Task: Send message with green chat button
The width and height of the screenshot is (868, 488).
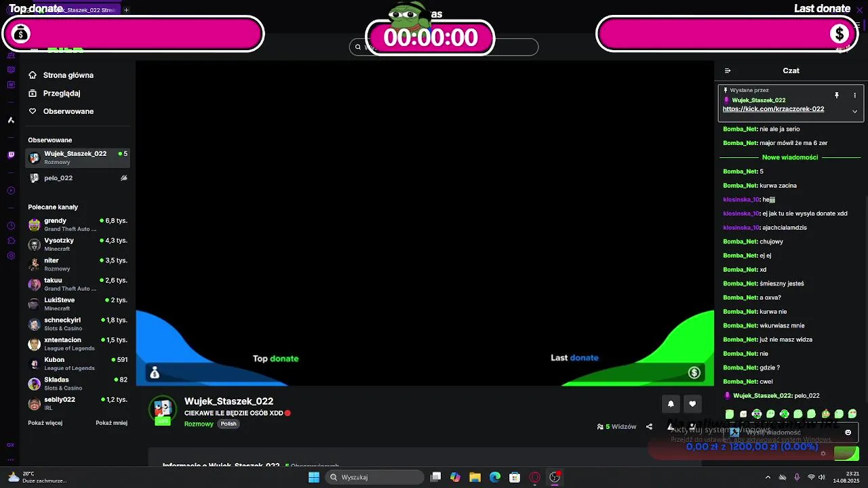Action: point(846,453)
